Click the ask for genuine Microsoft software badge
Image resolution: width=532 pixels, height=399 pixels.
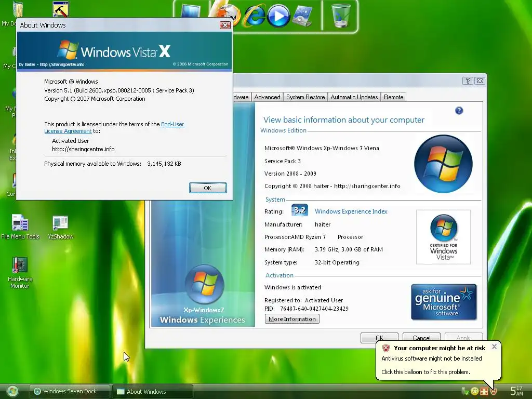[444, 302]
